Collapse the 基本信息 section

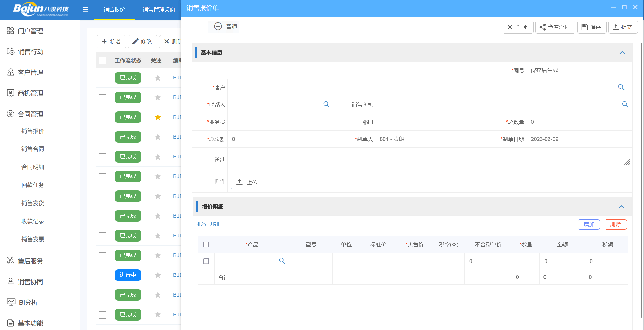[622, 53]
